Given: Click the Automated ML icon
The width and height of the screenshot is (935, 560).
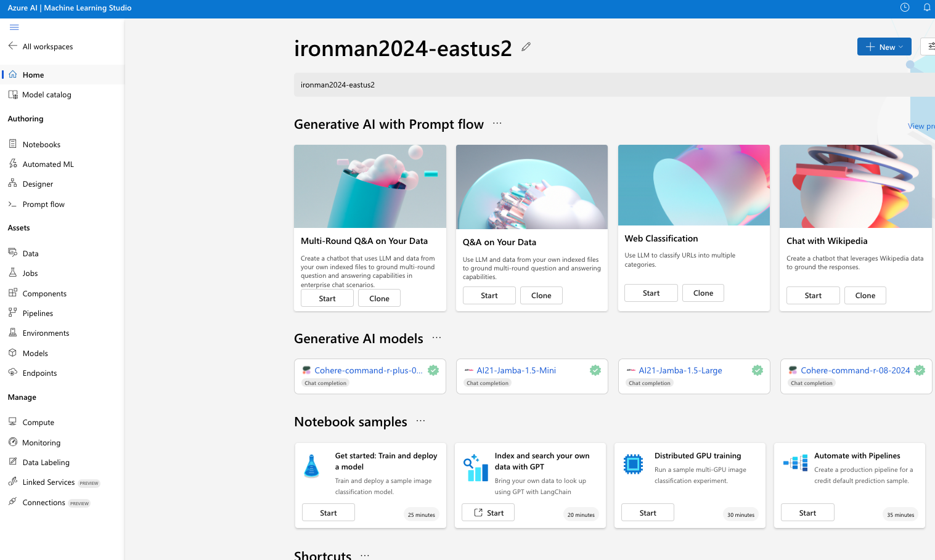Looking at the screenshot, I should (x=13, y=164).
